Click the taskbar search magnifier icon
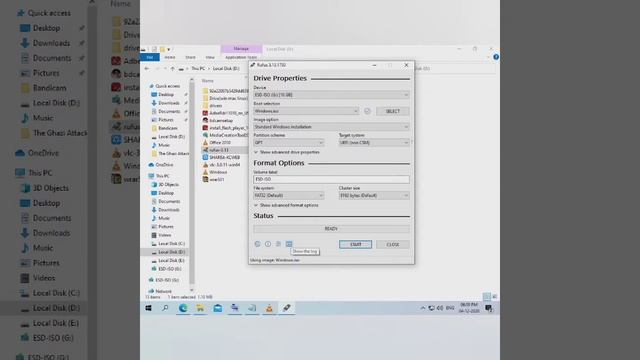Screen dimensions: 640x360 pyautogui.click(x=165, y=308)
